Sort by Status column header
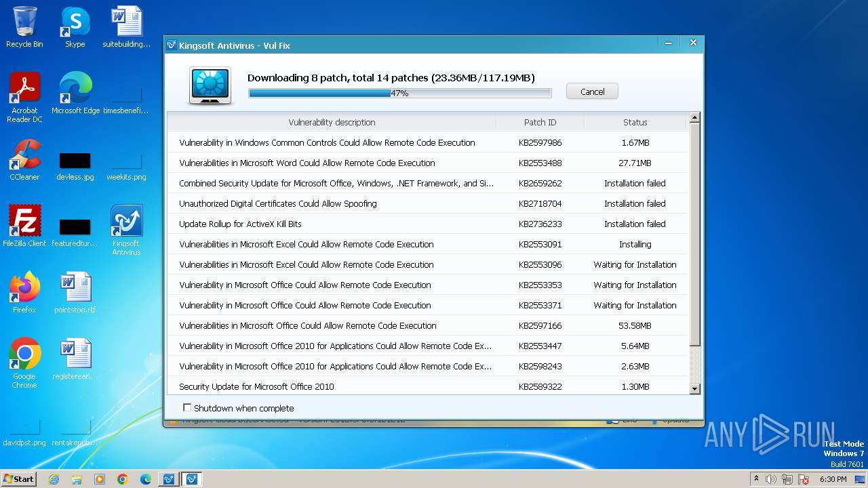Image resolution: width=868 pixels, height=488 pixels. pos(635,122)
